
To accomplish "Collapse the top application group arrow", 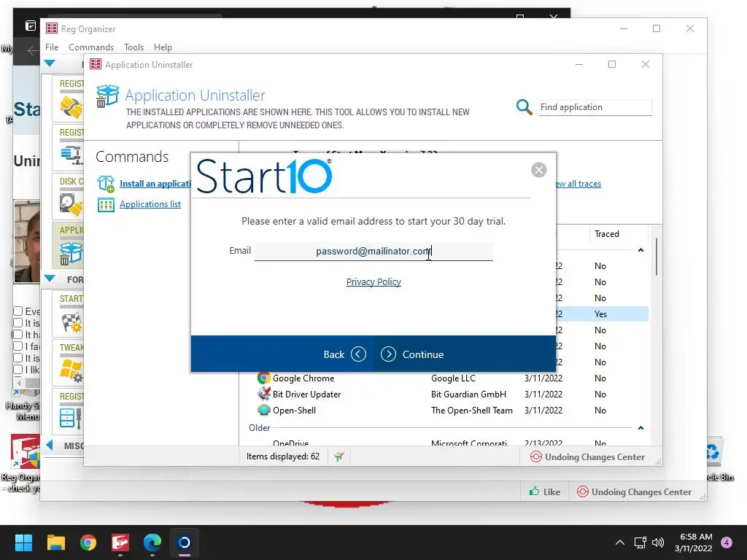I will click(x=640, y=250).
